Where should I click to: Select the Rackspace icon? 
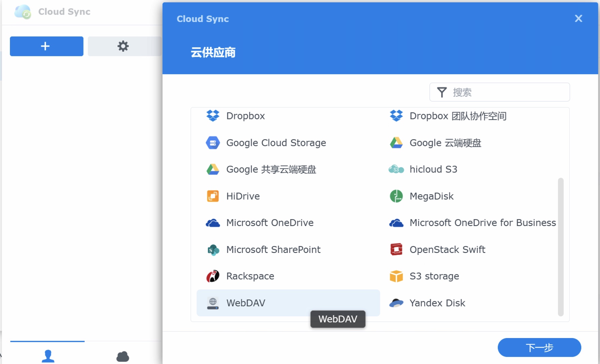click(213, 276)
